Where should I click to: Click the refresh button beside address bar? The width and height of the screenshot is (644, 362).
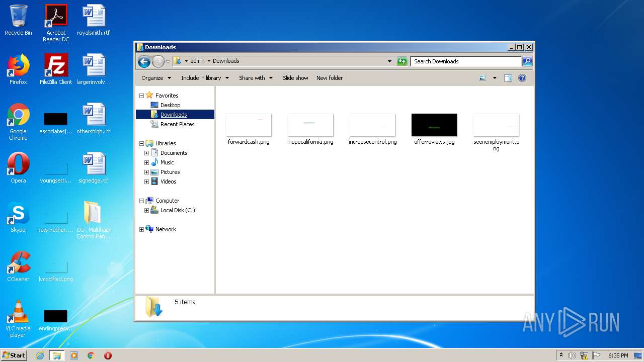pyautogui.click(x=402, y=61)
